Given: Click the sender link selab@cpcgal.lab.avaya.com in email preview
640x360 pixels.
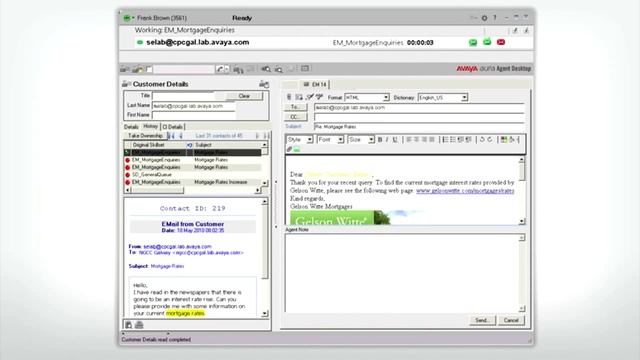Looking at the screenshot, I should tap(177, 247).
